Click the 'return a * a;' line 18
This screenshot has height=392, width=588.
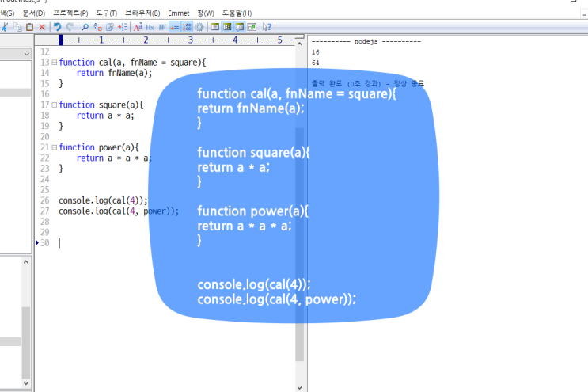pyautogui.click(x=105, y=116)
